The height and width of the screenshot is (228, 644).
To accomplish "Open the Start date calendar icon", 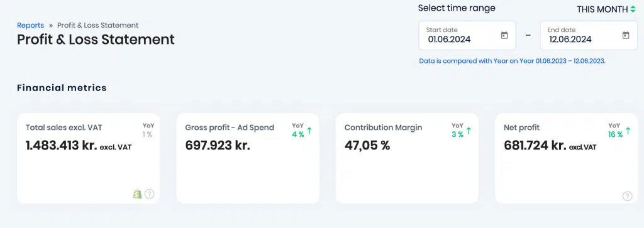I will point(504,35).
